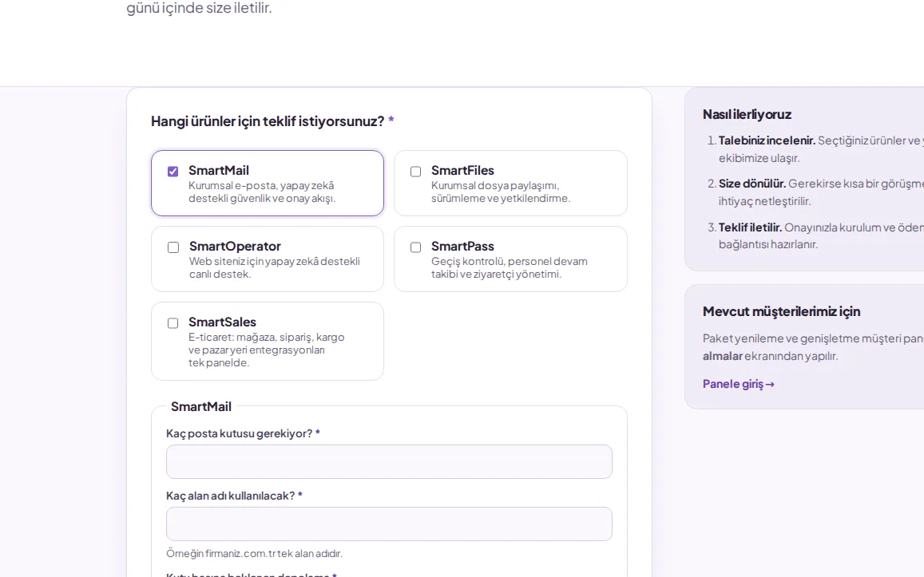Tick the SmartFiles checkbox
Image resolution: width=924 pixels, height=577 pixels.
click(x=415, y=172)
